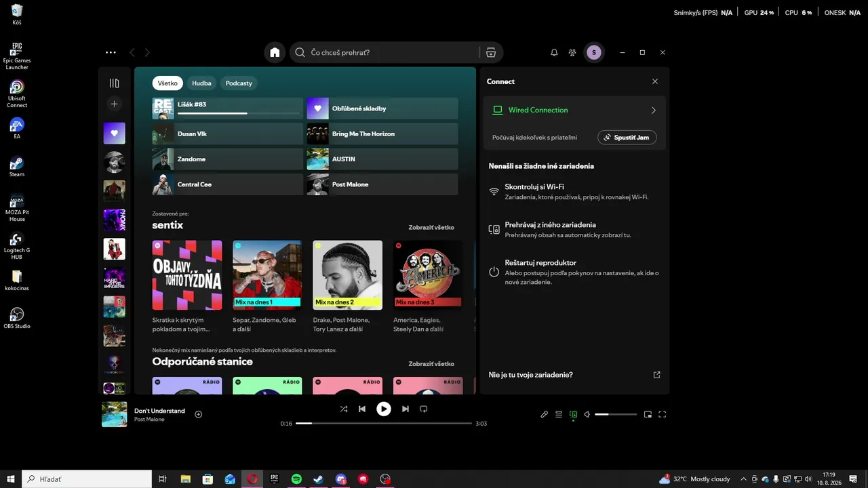Open now playing album art thumbnail
This screenshot has height=488, width=868.
[114, 414]
